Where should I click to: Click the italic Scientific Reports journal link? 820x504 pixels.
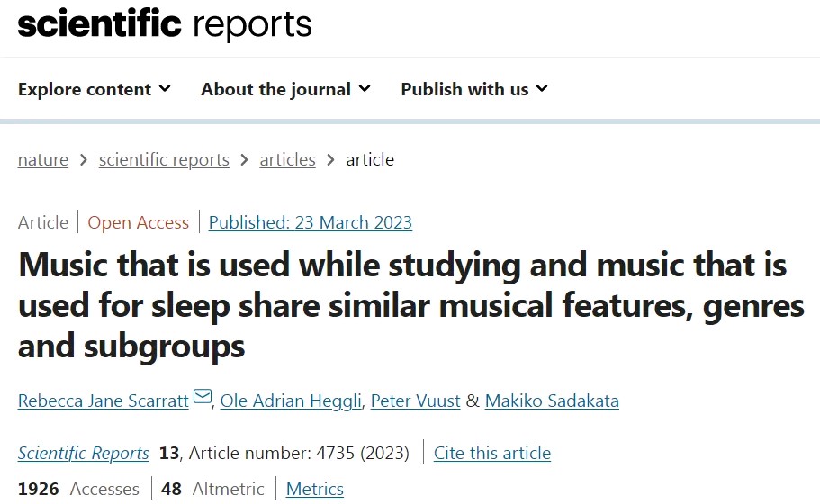(84, 453)
